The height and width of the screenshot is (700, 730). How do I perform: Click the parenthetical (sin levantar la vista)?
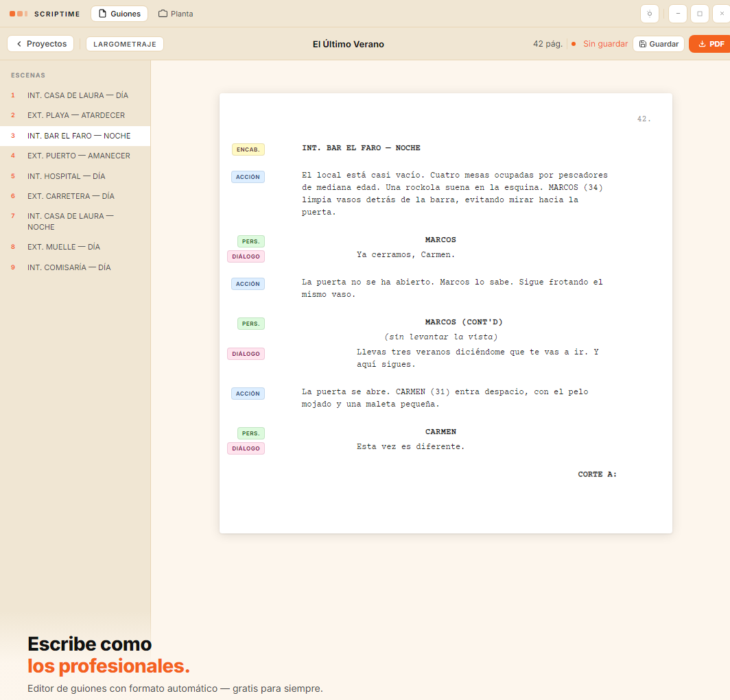(441, 337)
